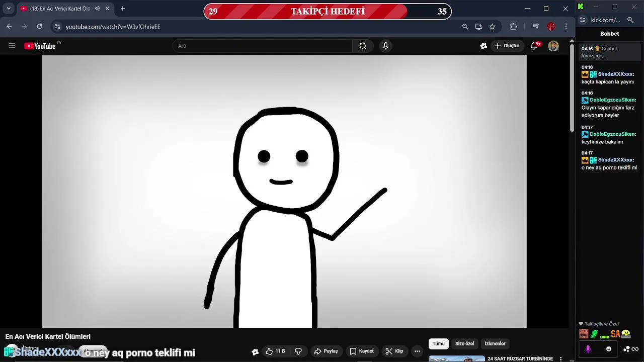Open the YouTube hamburger guide menu
This screenshot has width=644, height=362.
coord(12,46)
